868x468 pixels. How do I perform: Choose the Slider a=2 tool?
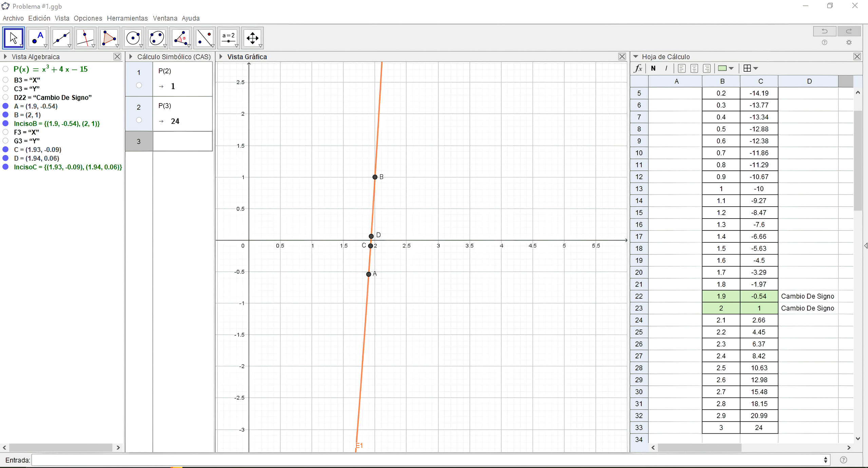228,38
